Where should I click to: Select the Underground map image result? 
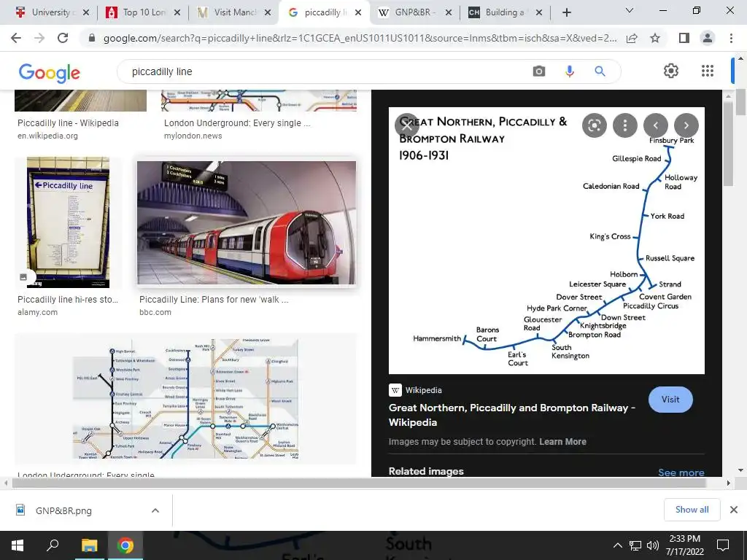pyautogui.click(x=186, y=399)
